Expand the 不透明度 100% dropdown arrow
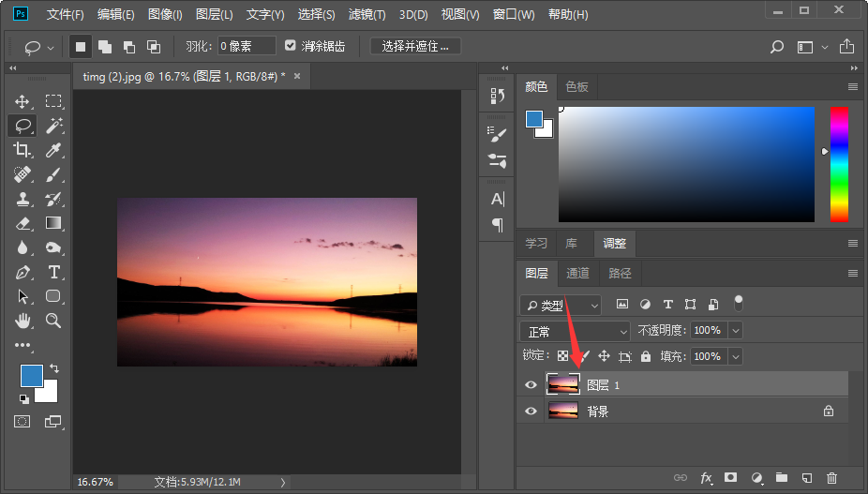 click(x=735, y=331)
